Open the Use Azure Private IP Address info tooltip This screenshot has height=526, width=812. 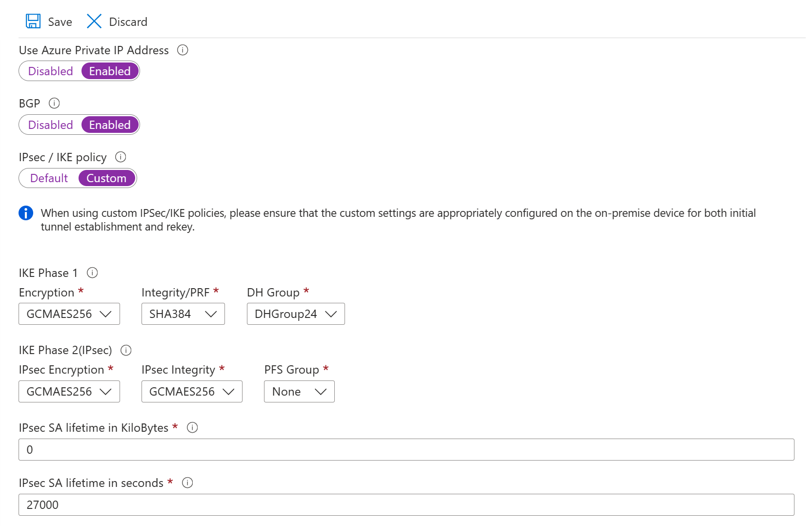pyautogui.click(x=183, y=50)
